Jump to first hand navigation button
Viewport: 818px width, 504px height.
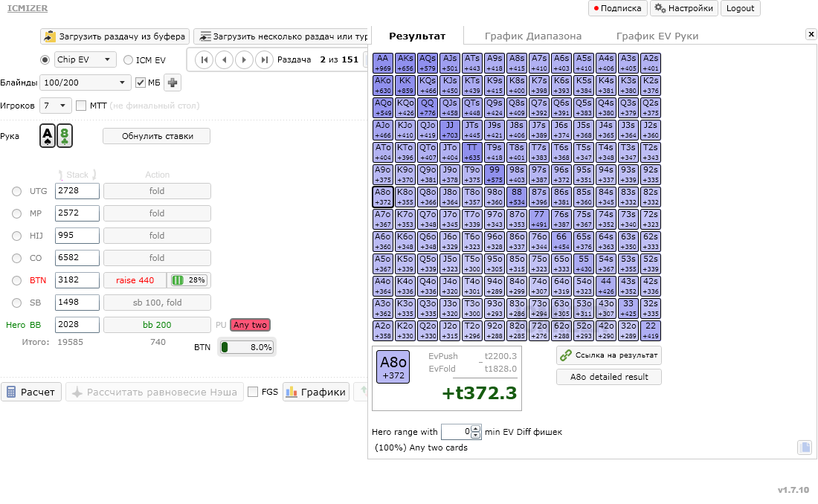[x=204, y=59]
